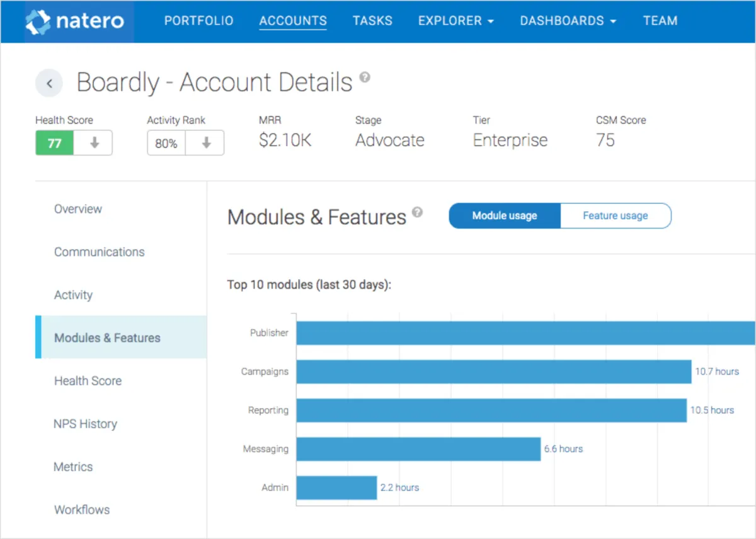Click help icon beside Account Details title

(365, 77)
